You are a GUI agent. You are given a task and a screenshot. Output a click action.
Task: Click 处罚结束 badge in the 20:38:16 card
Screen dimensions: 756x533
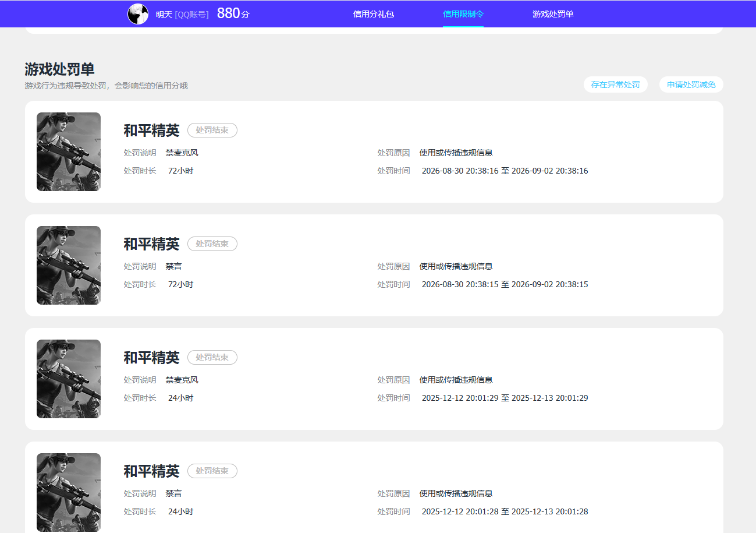coord(212,130)
